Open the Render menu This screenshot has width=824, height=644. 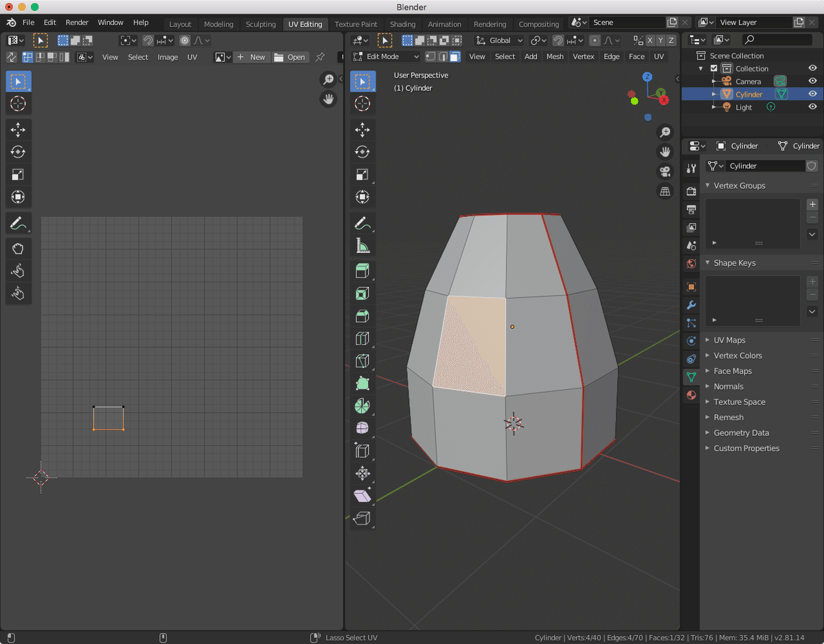77,23
